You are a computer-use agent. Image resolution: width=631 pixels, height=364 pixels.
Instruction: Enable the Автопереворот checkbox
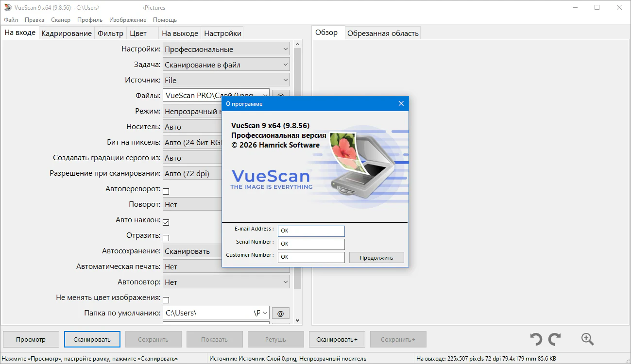point(166,191)
